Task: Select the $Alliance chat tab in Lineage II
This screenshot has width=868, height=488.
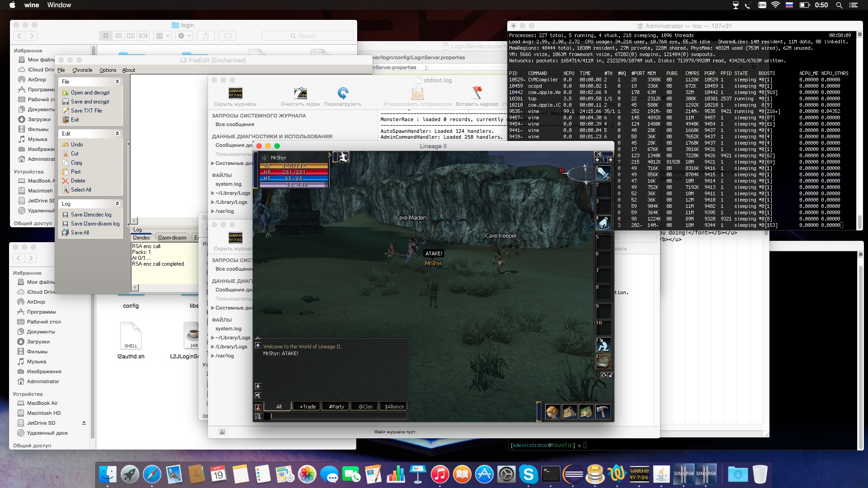Action: coord(394,407)
